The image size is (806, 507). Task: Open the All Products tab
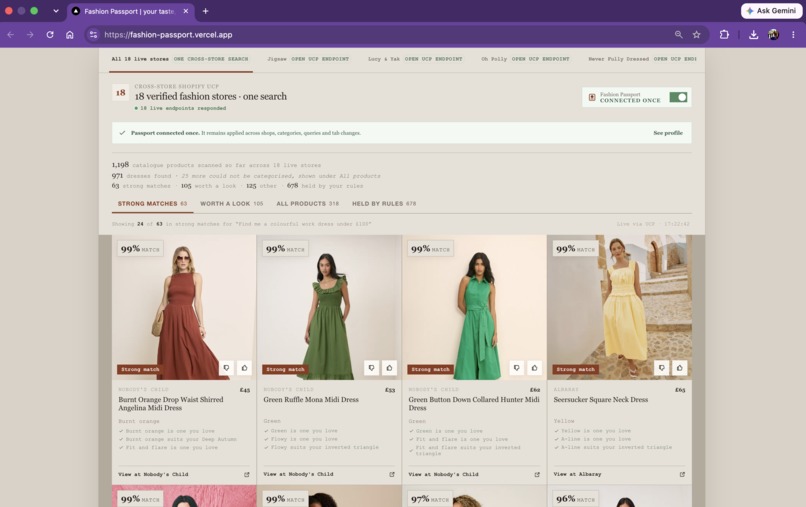point(307,204)
